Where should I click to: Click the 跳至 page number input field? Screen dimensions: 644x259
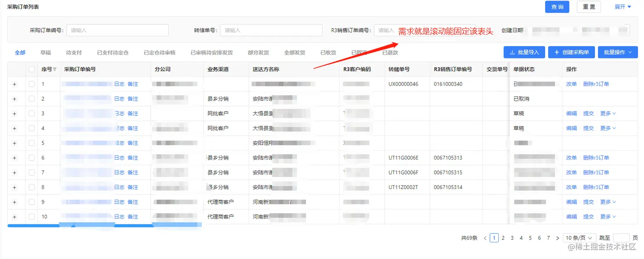pyautogui.click(x=621, y=238)
